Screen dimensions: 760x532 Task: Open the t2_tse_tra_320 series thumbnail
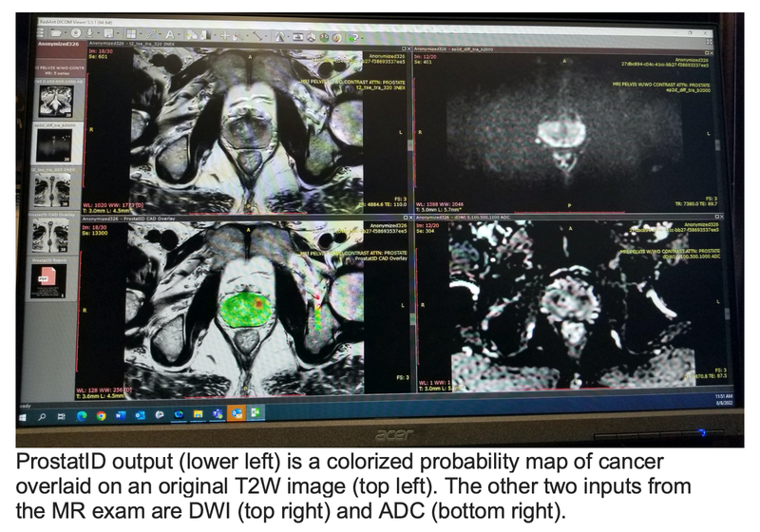point(52,189)
